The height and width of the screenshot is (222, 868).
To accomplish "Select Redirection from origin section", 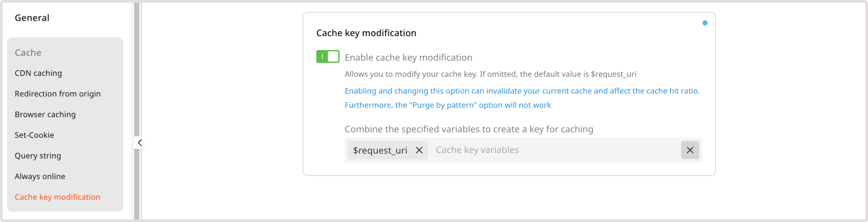I will tap(57, 94).
